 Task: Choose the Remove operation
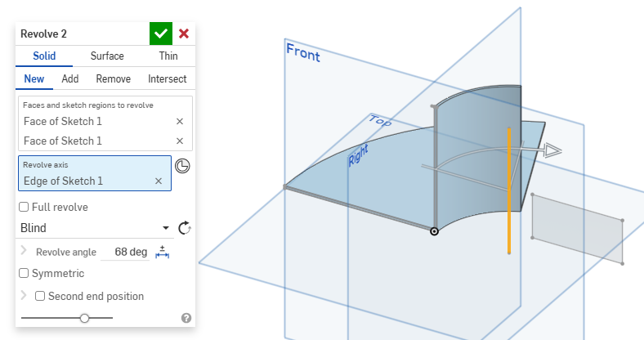pyautogui.click(x=114, y=79)
